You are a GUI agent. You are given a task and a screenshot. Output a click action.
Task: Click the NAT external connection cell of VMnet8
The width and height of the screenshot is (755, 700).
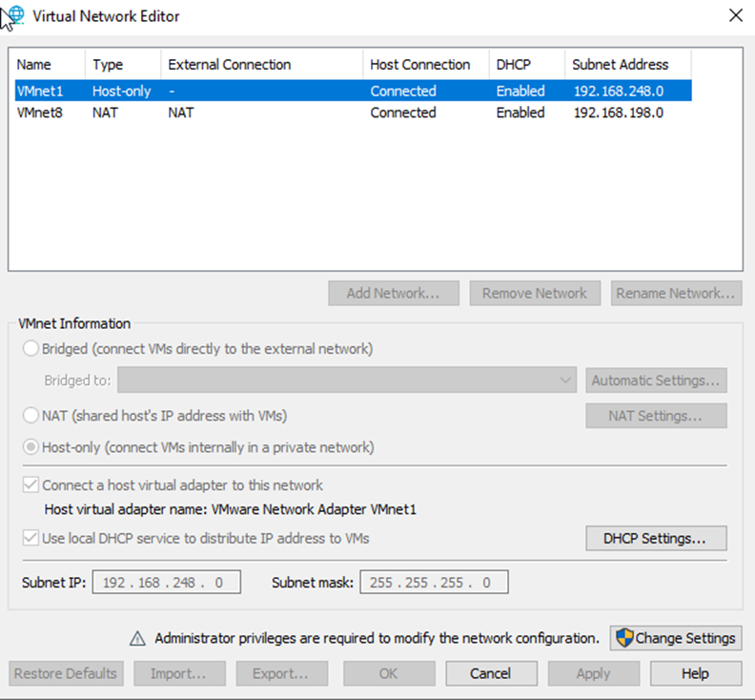[x=181, y=113]
